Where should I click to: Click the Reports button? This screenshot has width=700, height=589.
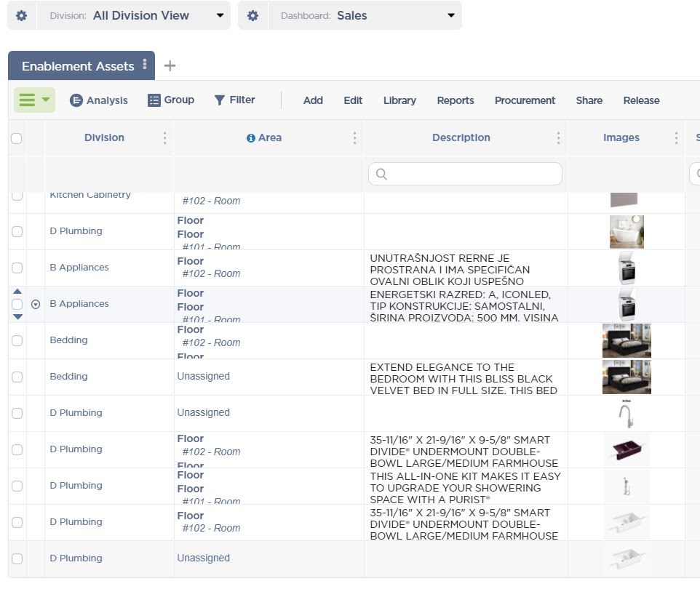(456, 100)
